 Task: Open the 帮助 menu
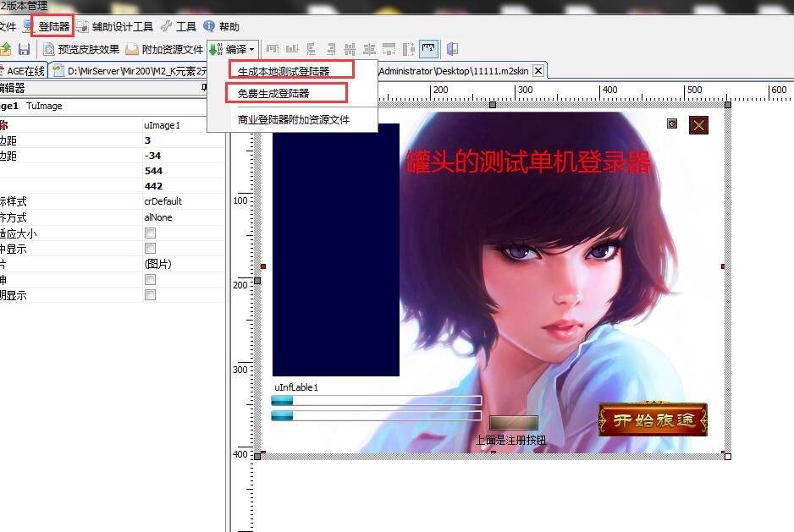click(x=229, y=26)
